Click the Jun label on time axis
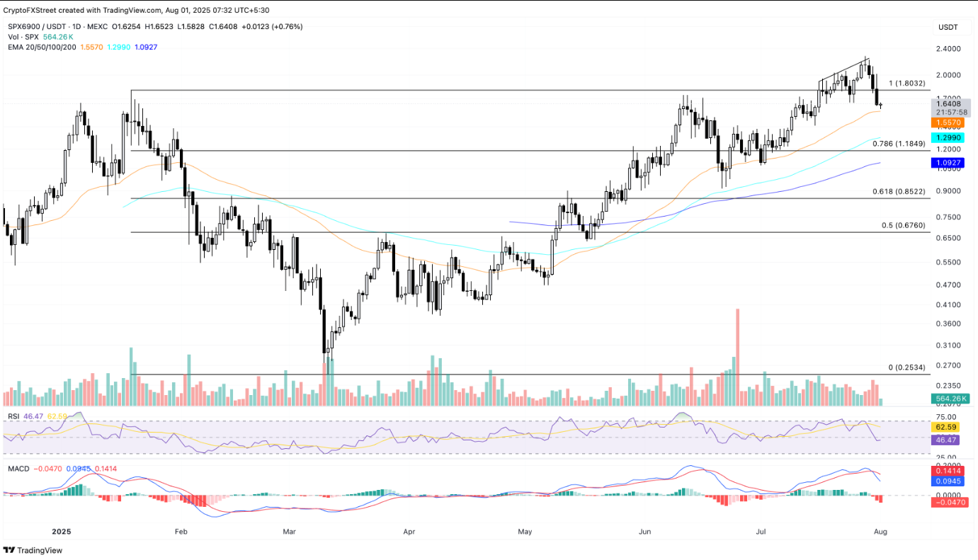Image resolution: width=978 pixels, height=560 pixels. [644, 530]
